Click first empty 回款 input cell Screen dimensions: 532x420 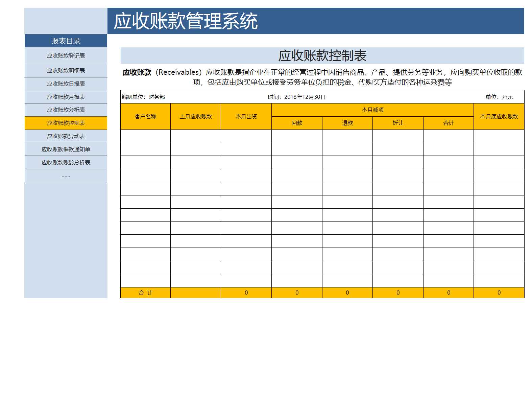coord(297,136)
